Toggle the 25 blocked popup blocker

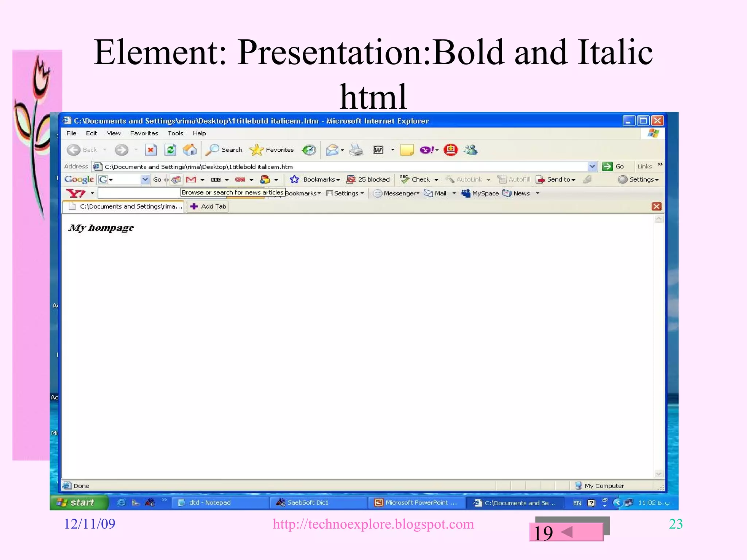pyautogui.click(x=368, y=179)
